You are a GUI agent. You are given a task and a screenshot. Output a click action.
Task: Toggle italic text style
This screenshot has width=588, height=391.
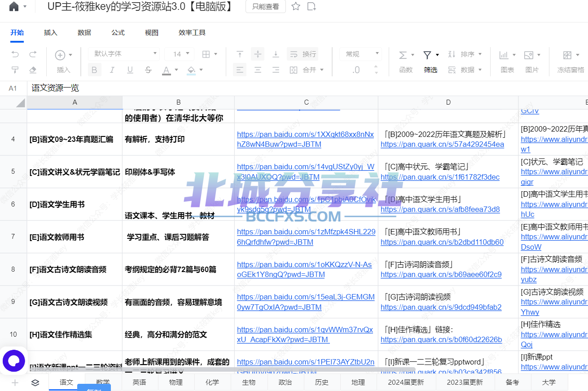112,70
